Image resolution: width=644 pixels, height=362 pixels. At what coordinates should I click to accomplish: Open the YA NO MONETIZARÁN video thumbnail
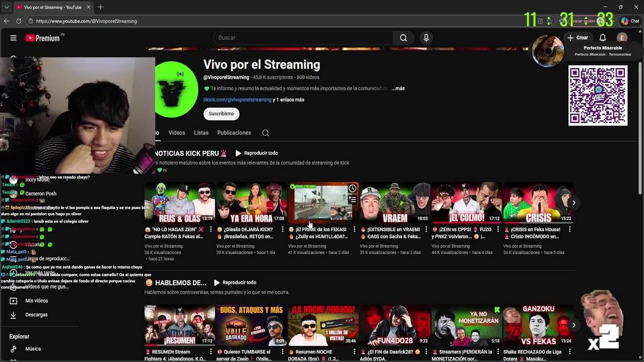point(466,325)
